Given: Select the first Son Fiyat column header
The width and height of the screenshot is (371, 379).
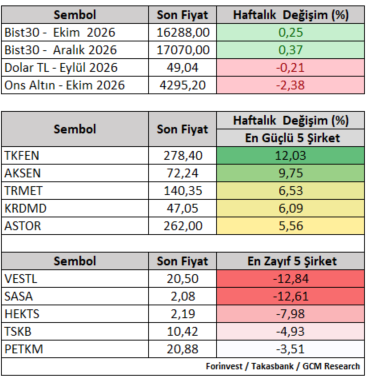Looking at the screenshot, I should point(183,15).
